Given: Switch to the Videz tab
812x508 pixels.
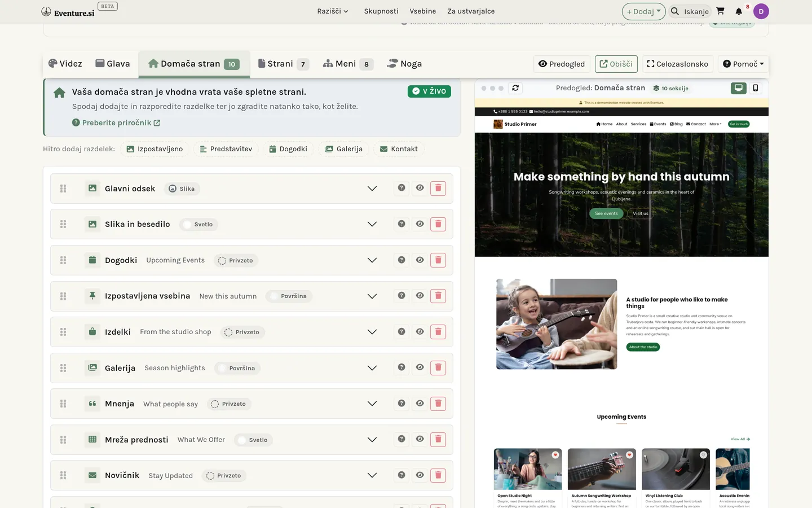Looking at the screenshot, I should point(65,64).
